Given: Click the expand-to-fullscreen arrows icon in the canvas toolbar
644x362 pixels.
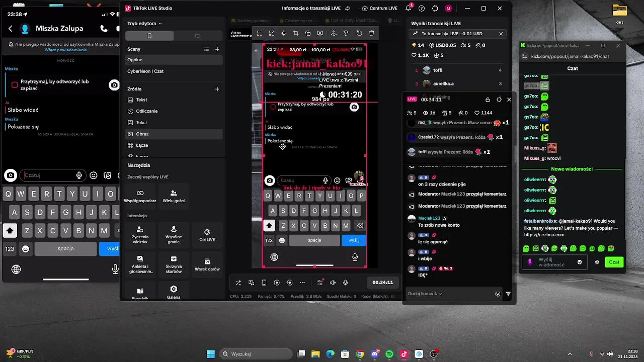Looking at the screenshot, I should click(272, 33).
